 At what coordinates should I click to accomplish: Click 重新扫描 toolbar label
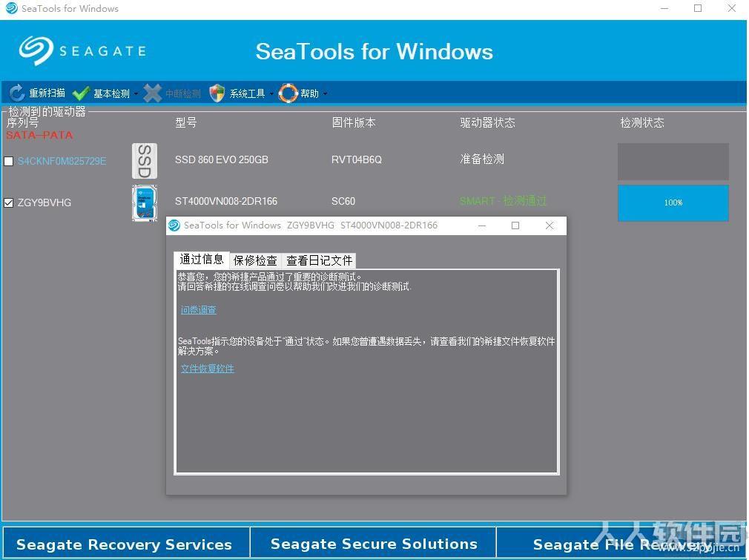point(47,93)
